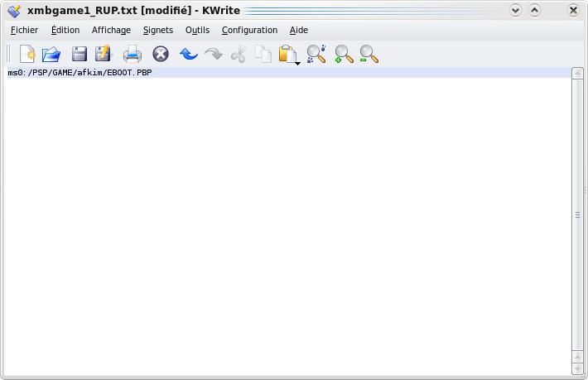The width and height of the screenshot is (588, 380).
Task: Print the document with the printer icon
Action: [x=132, y=55]
